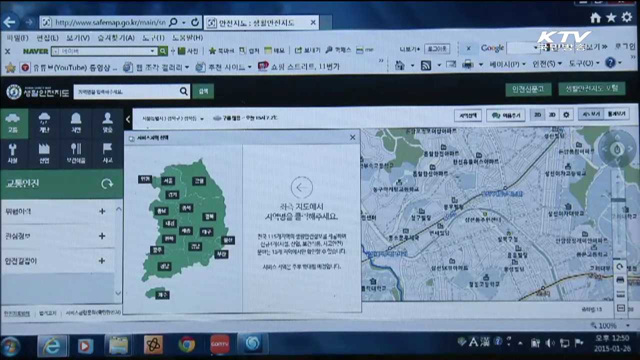Reload the page with the refresh icon
This screenshot has width=640, height=360.
click(195, 22)
